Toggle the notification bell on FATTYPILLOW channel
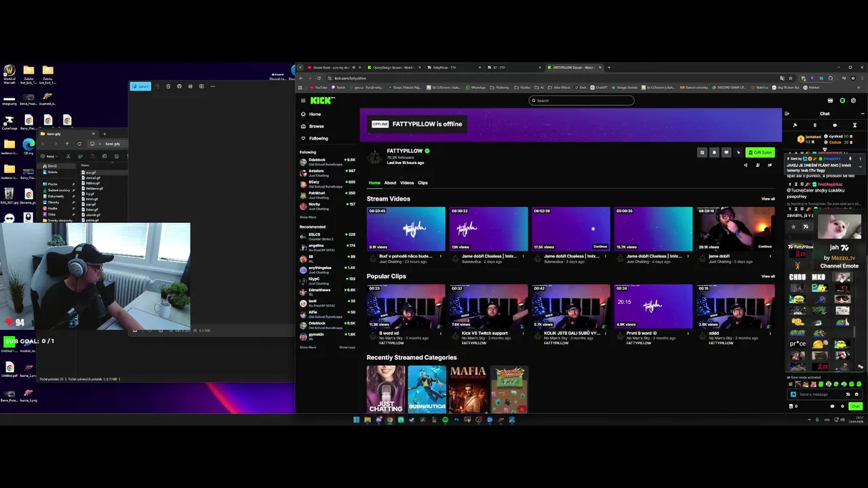 click(714, 152)
